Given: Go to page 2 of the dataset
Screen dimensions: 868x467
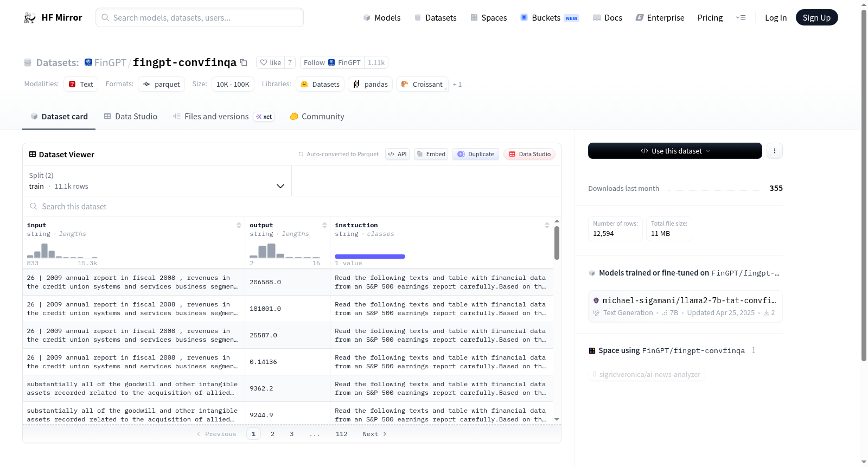Looking at the screenshot, I should [272, 434].
